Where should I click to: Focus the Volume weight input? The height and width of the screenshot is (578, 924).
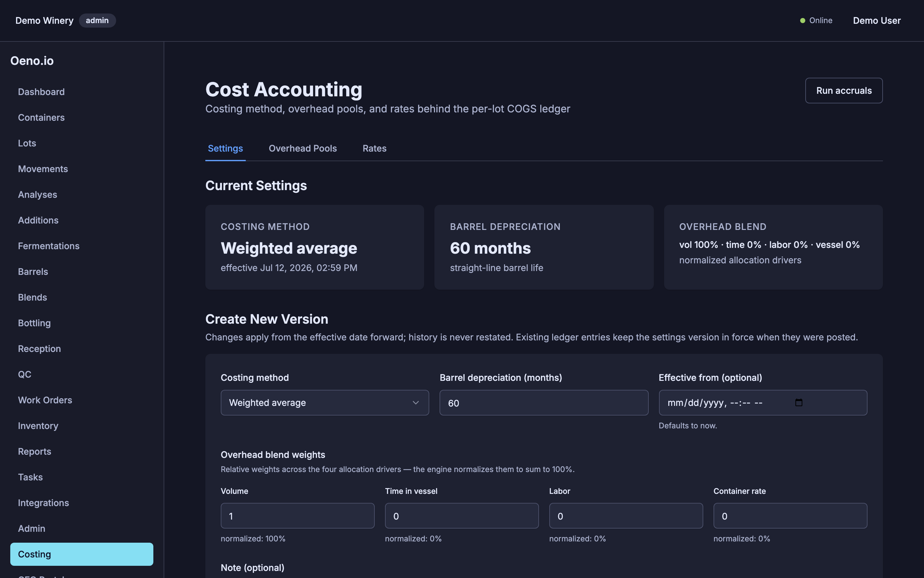click(x=297, y=516)
